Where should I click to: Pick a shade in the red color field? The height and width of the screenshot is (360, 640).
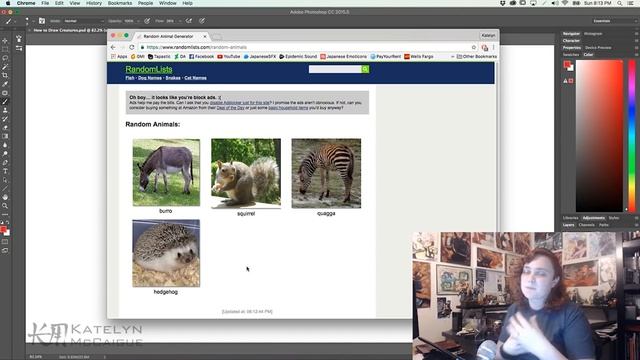point(599,136)
